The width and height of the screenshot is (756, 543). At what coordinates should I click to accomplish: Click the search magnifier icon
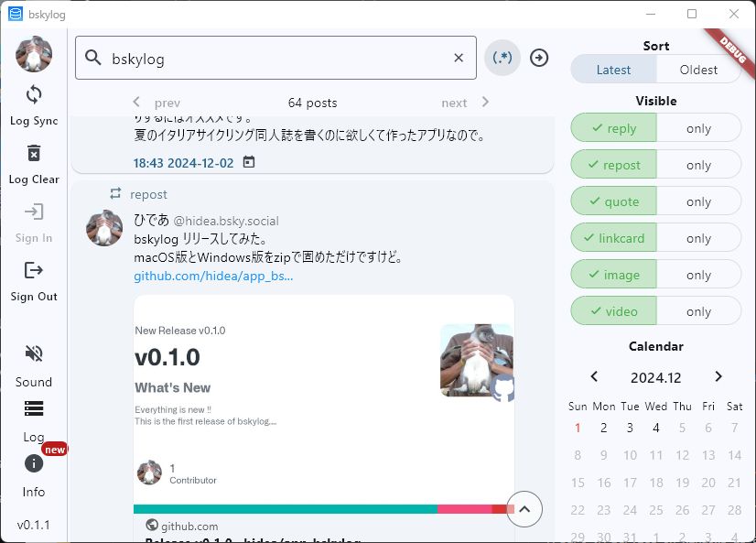[93, 58]
